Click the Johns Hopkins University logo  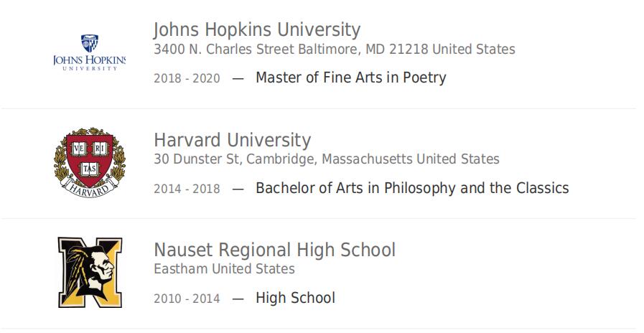tap(90, 52)
